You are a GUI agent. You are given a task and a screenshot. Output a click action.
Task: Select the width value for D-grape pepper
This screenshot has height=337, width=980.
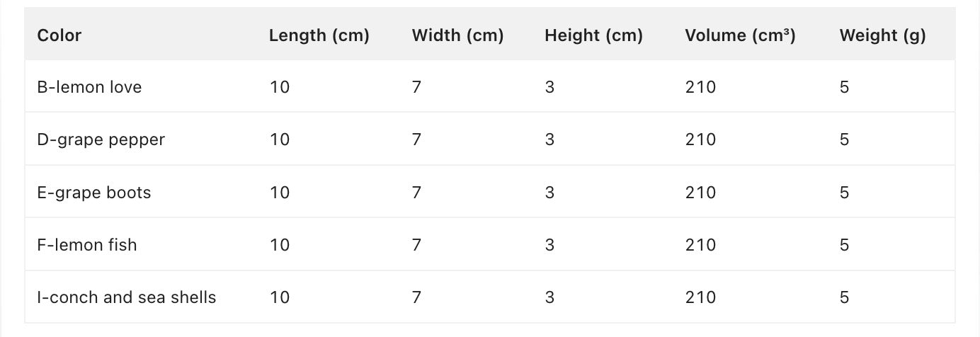(x=416, y=139)
